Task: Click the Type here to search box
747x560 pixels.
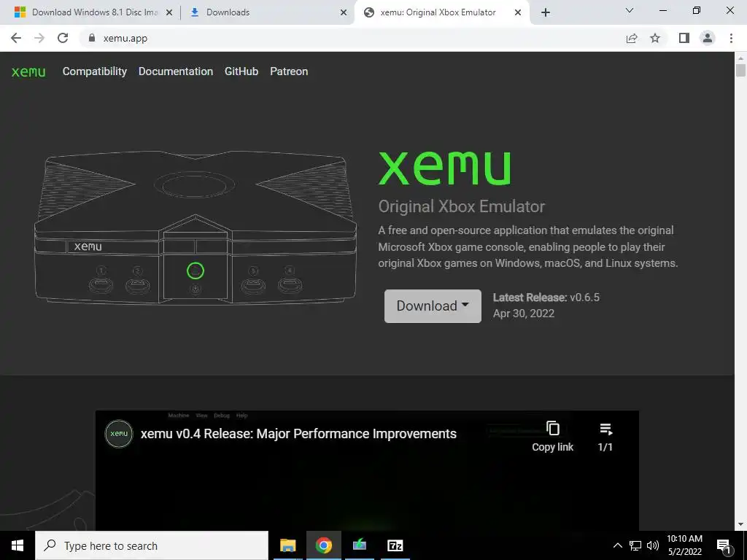Action: pyautogui.click(x=152, y=545)
